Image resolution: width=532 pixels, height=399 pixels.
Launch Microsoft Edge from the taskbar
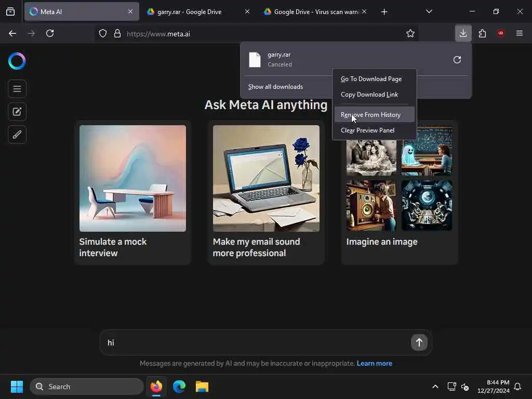[x=179, y=387]
